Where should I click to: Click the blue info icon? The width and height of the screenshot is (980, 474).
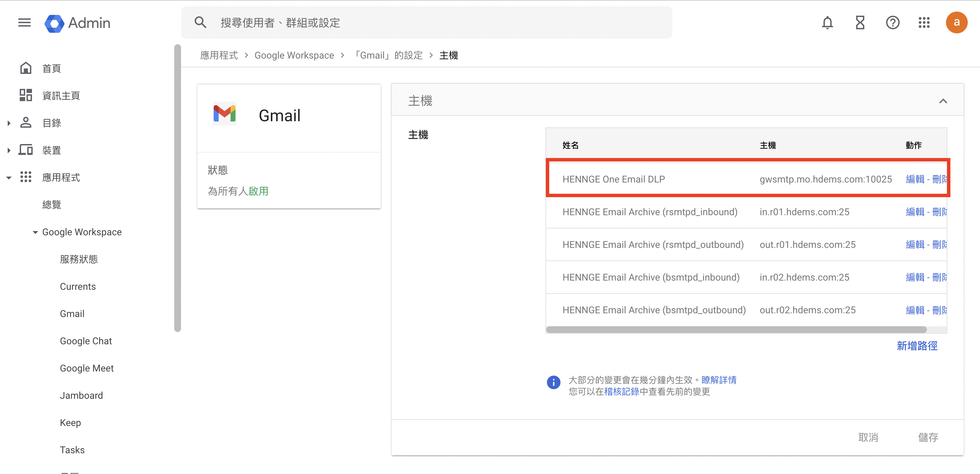[x=554, y=382]
